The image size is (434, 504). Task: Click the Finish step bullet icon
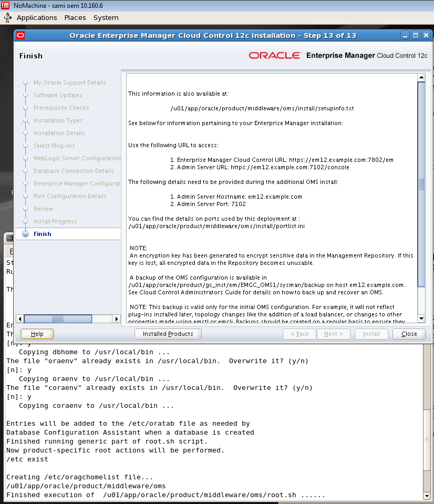25,234
